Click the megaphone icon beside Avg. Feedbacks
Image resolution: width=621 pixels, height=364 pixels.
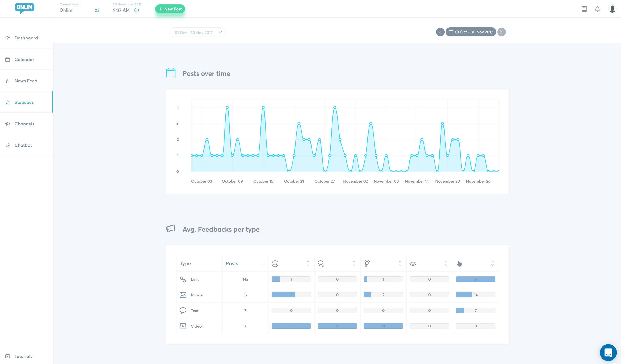171,228
